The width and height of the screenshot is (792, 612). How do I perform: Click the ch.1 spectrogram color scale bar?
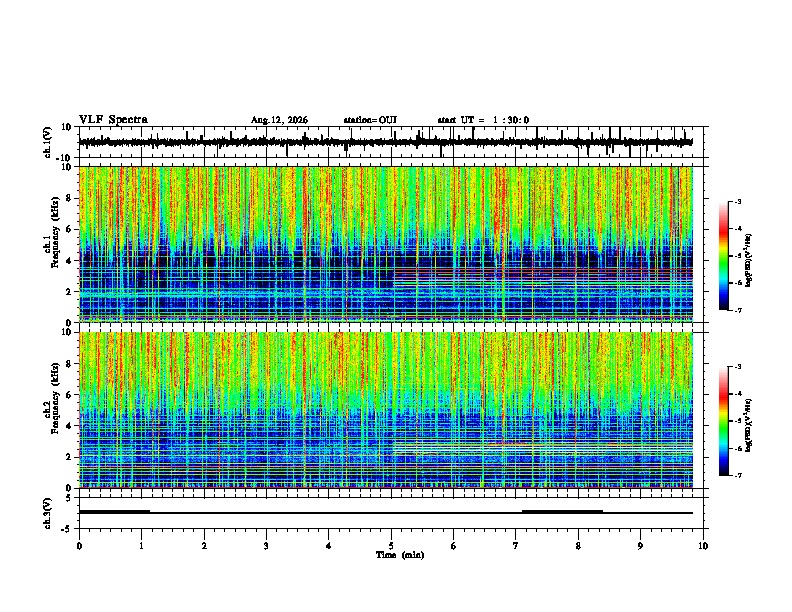pyautogui.click(x=723, y=256)
